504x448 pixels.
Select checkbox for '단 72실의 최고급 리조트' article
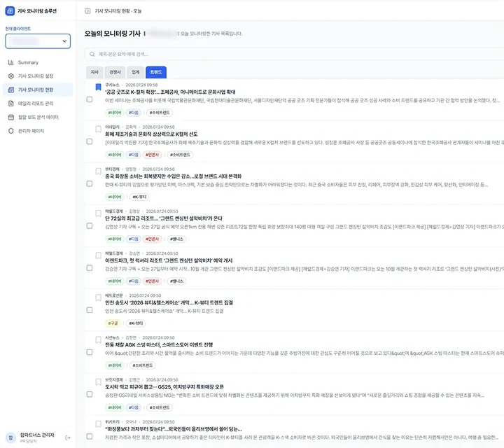(x=90, y=226)
